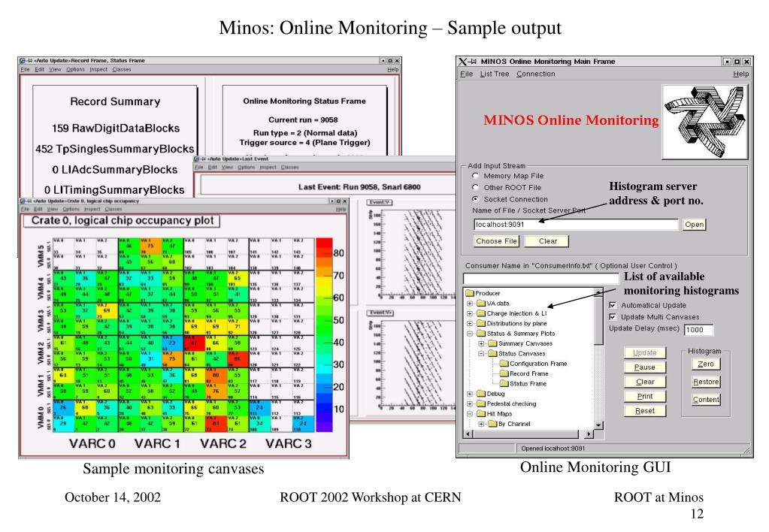This screenshot has height=532, width=769.
Task: Expand the Distributions by plane node
Action: pos(470,324)
